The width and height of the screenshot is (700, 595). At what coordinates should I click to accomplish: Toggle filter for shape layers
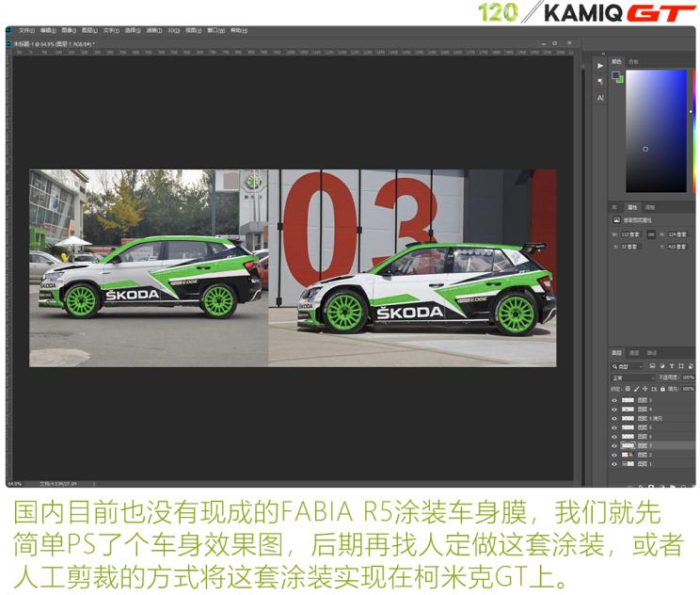pyautogui.click(x=681, y=366)
